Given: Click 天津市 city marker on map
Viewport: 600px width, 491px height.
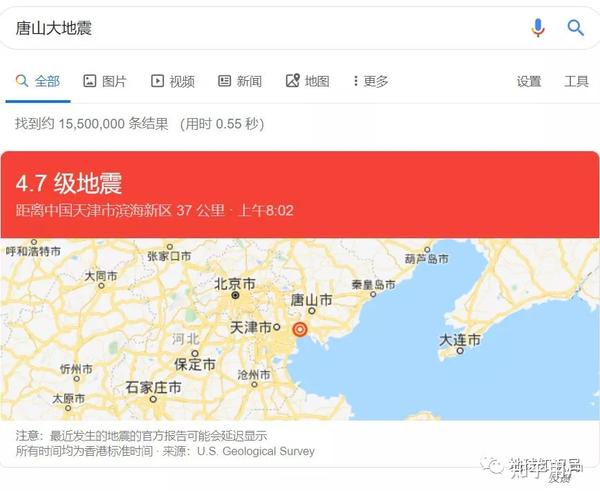Looking at the screenshot, I should (277, 327).
